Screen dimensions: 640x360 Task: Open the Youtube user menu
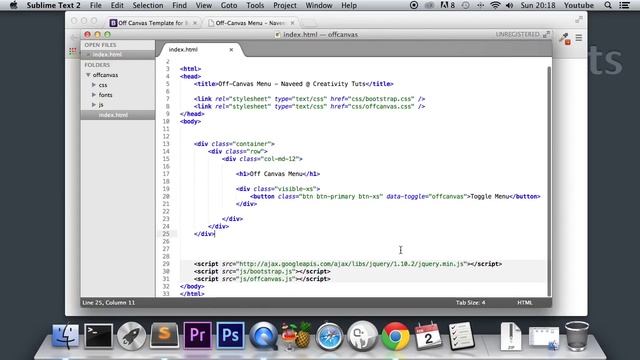579,5
